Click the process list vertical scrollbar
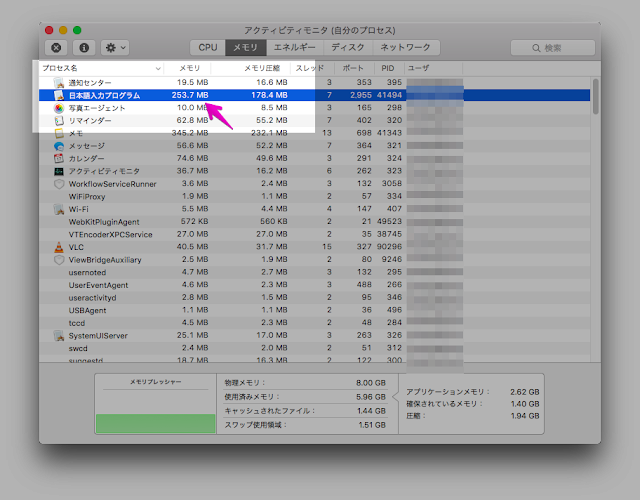The image size is (640, 500). point(596,98)
